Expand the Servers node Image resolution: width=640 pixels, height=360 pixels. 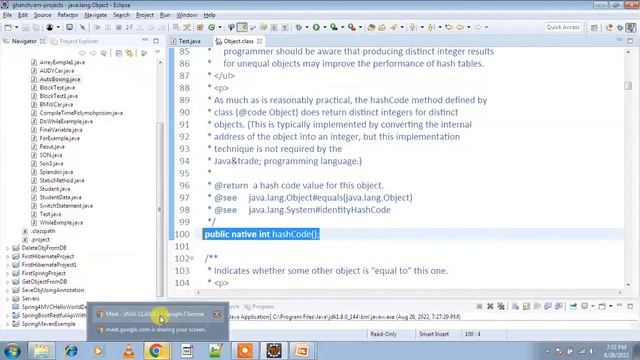coord(7,299)
